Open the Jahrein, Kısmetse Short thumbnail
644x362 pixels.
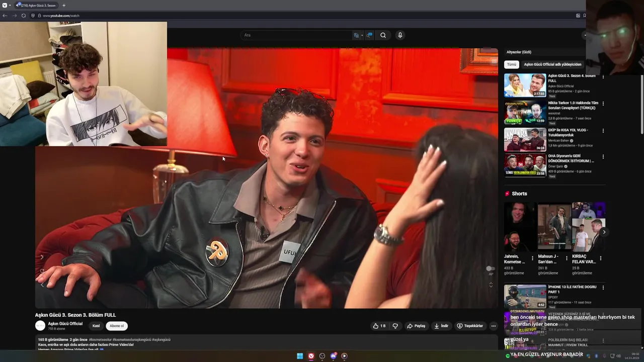pyautogui.click(x=520, y=227)
